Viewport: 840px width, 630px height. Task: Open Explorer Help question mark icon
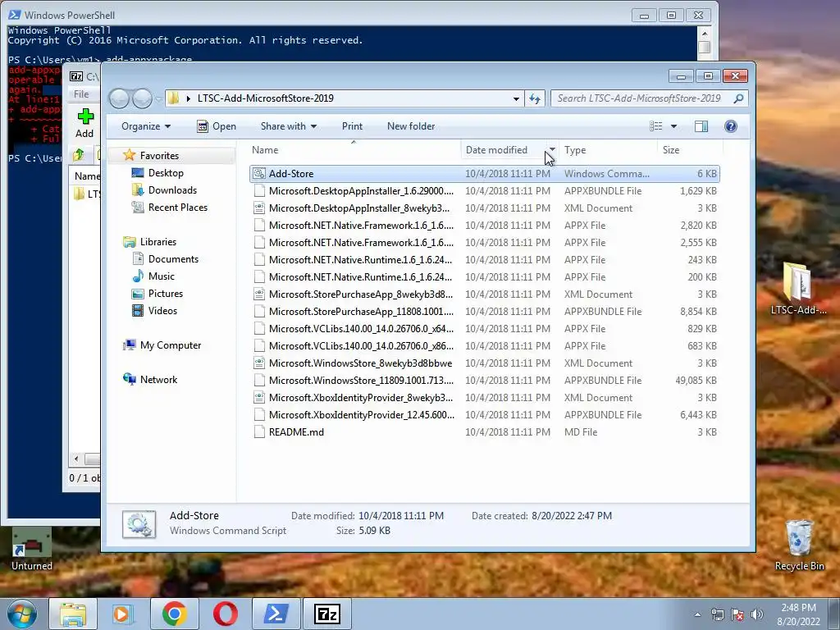(x=730, y=126)
